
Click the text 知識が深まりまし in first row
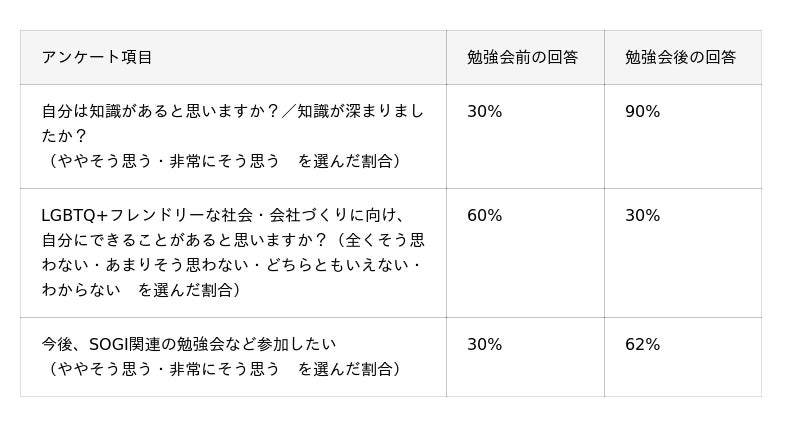pos(360,112)
